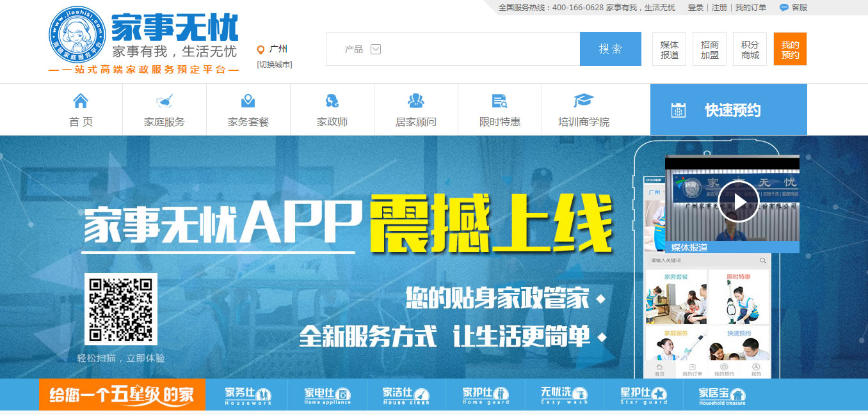Select the 无忧洗 Easy wash category
This screenshot has width=868, height=415.
point(565,395)
